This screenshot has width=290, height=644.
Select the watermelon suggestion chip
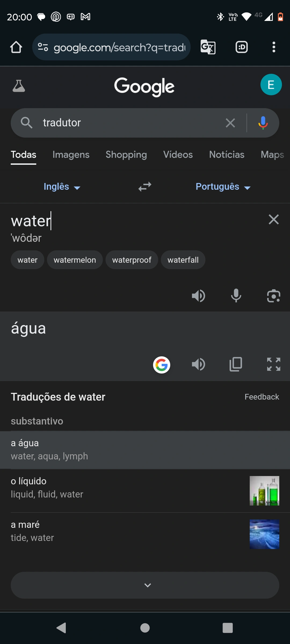coord(75,260)
